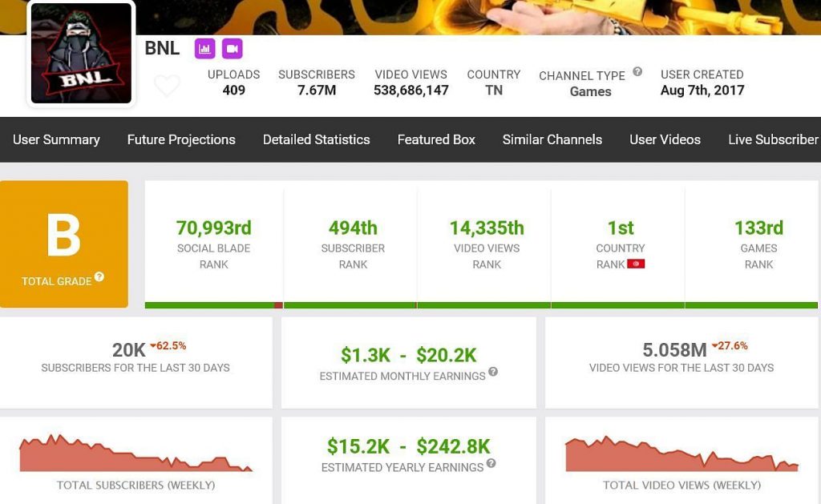821x504 pixels.
Task: Open the Live Subscriber tab
Action: [x=773, y=139]
